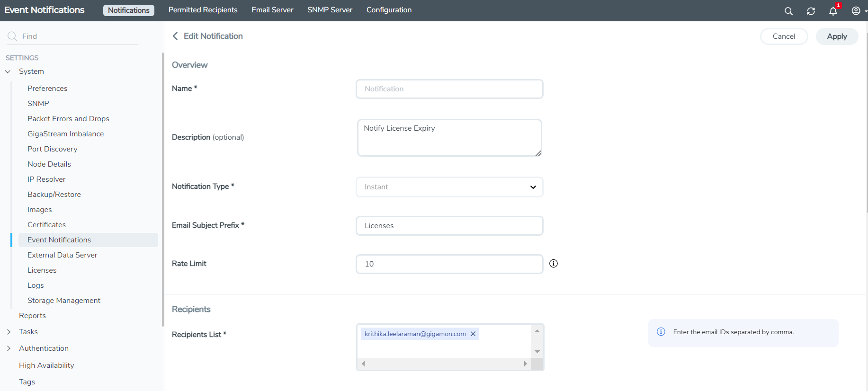The height and width of the screenshot is (391, 868).
Task: Open the user account icon menu
Action: tap(856, 11)
